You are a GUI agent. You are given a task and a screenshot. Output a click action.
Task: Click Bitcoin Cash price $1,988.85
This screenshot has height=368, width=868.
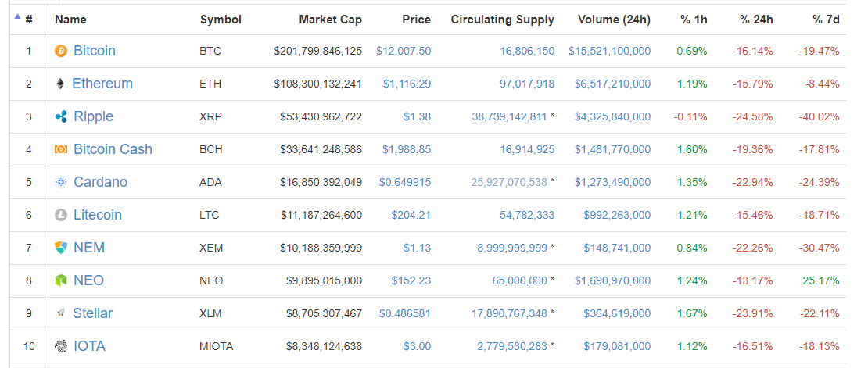pyautogui.click(x=407, y=149)
